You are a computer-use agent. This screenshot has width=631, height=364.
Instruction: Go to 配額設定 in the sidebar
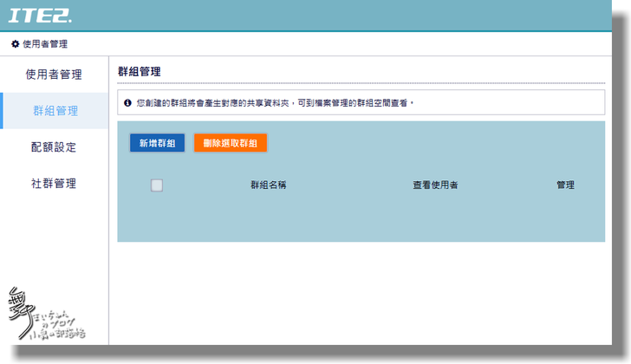click(54, 147)
